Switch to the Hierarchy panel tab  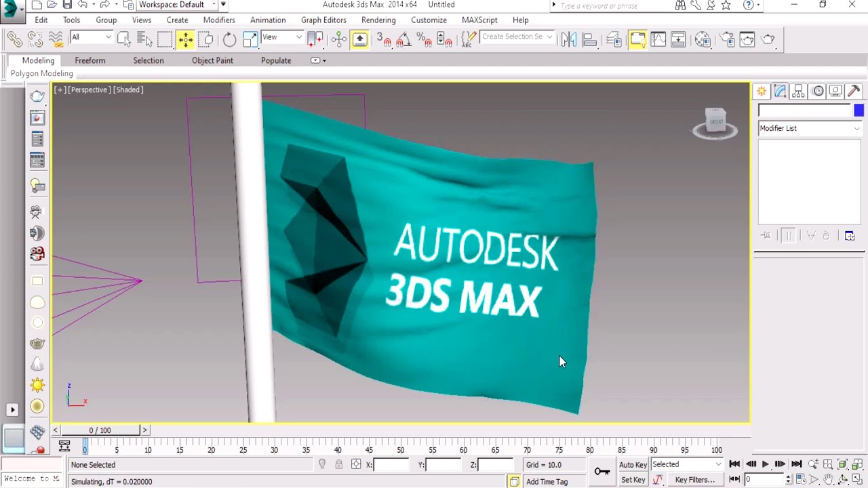coord(799,91)
